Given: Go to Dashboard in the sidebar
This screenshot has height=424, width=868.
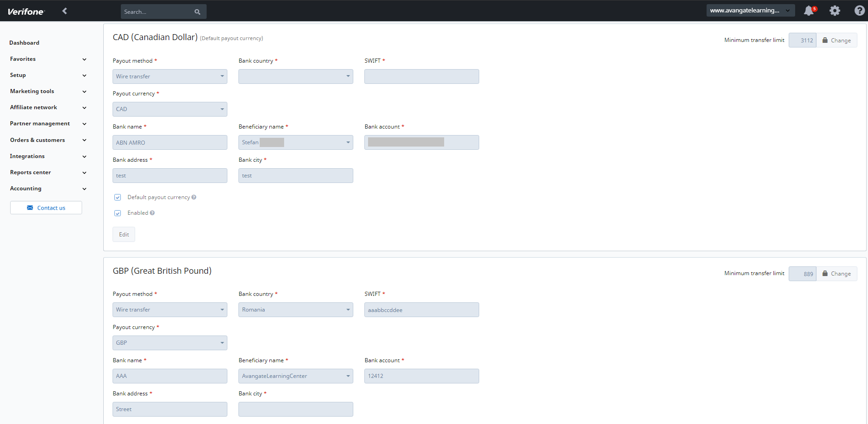Looking at the screenshot, I should point(24,42).
